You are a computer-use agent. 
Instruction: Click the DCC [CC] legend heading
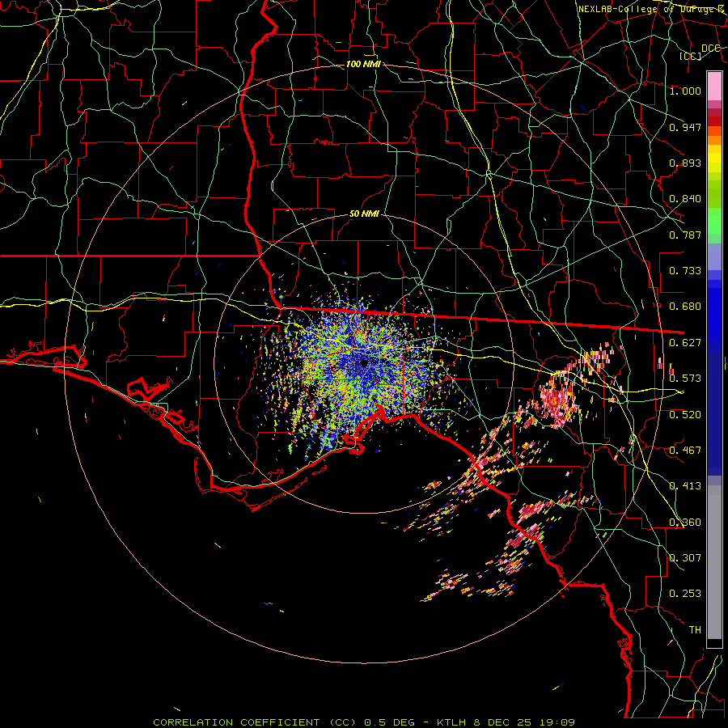(x=699, y=52)
